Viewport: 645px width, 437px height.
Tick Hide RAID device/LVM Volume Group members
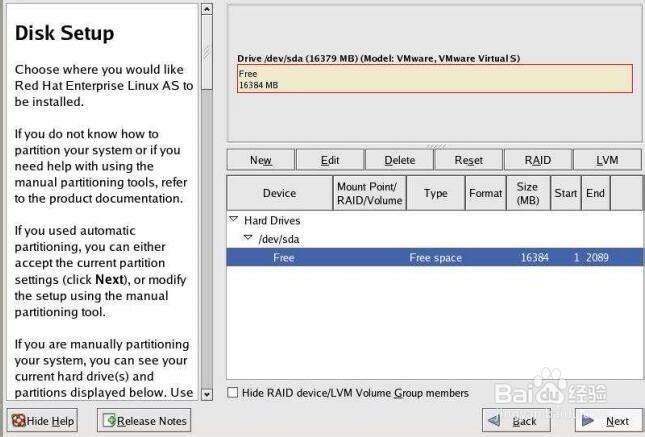click(x=233, y=392)
